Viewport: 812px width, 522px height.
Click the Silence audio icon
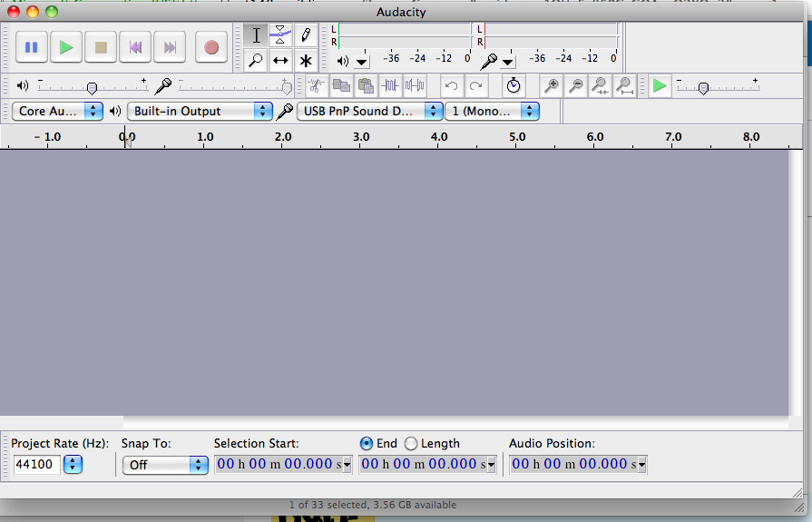coord(415,85)
